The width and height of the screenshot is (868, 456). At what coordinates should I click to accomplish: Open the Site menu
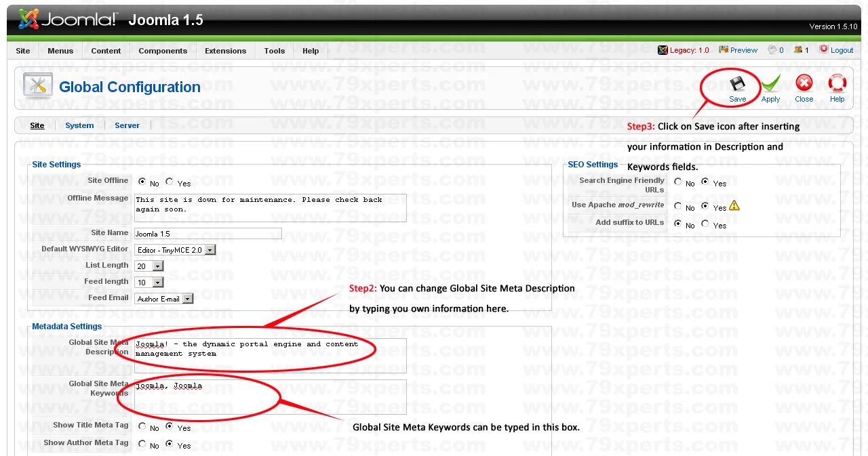(x=23, y=51)
